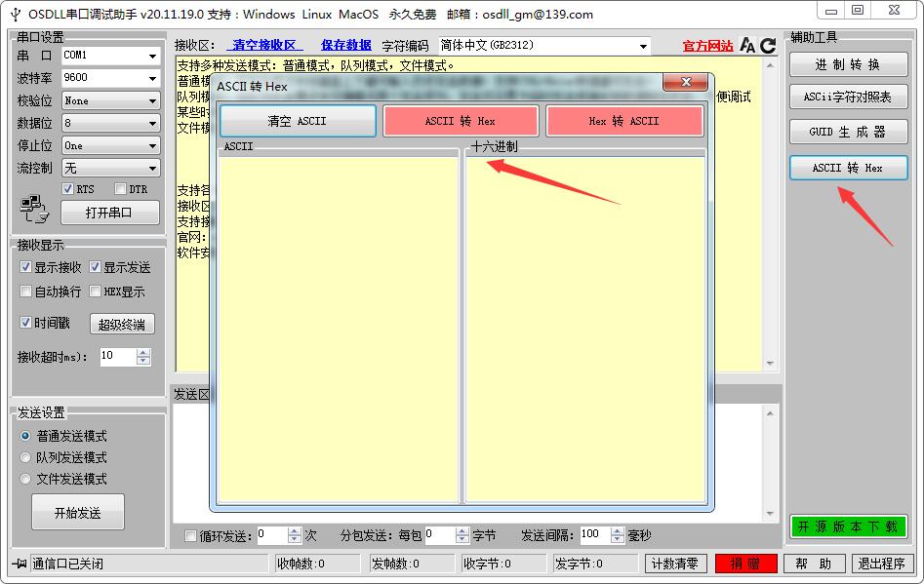Click the 退出程序 button
The width and height of the screenshot is (924, 584).
(882, 564)
